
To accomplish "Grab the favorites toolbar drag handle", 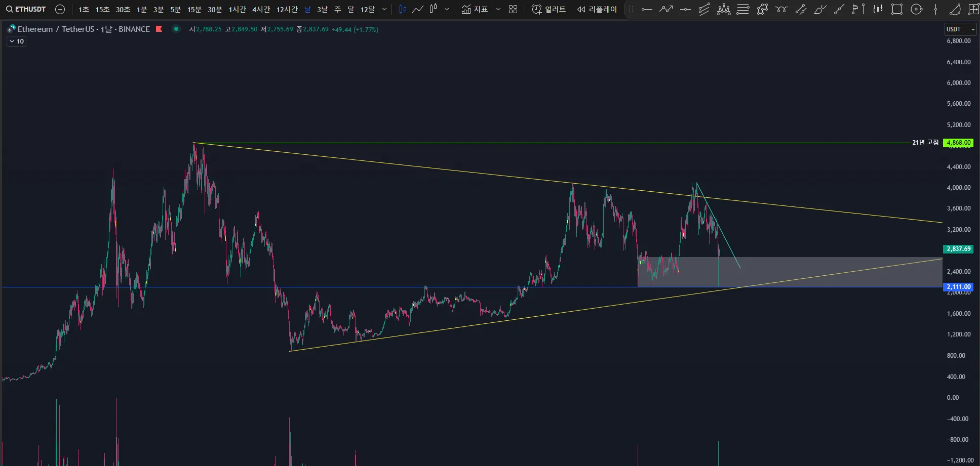I will [x=631, y=9].
